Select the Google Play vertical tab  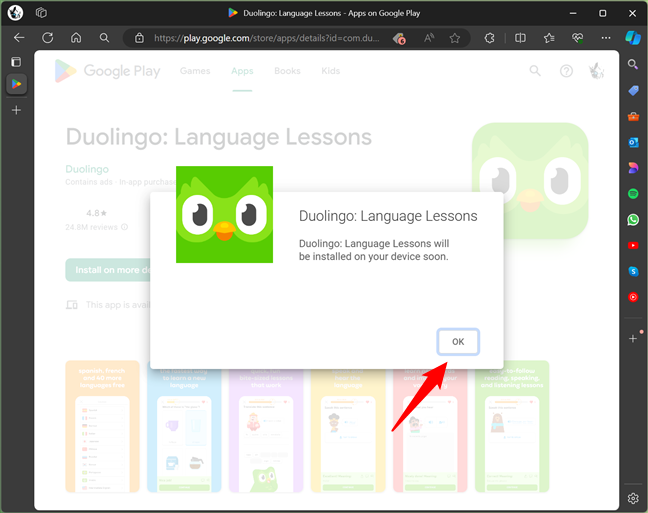[17, 84]
